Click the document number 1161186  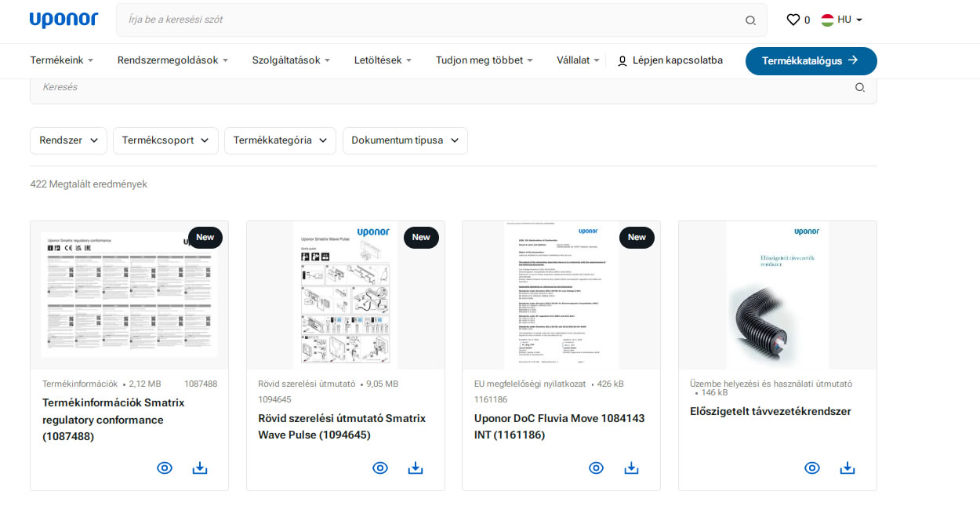[491, 399]
